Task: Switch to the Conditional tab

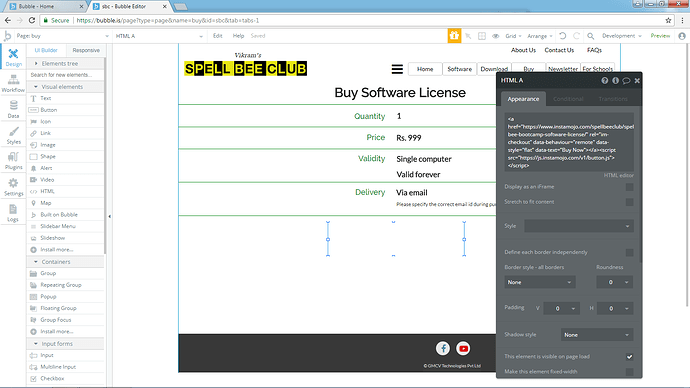Action: pos(568,99)
